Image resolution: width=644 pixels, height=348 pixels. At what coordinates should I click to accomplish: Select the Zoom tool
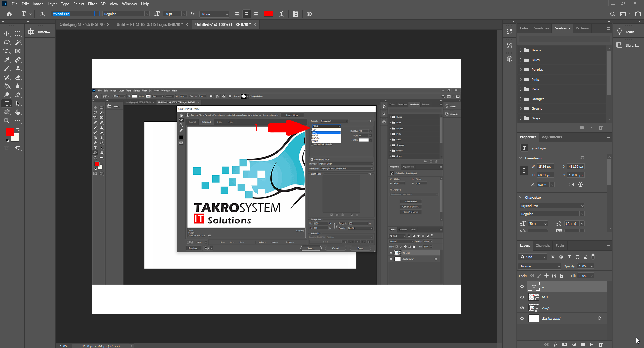tap(7, 121)
